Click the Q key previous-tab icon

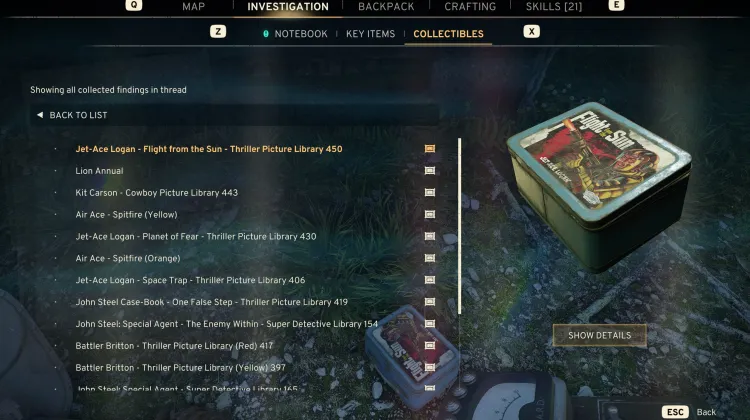(133, 5)
